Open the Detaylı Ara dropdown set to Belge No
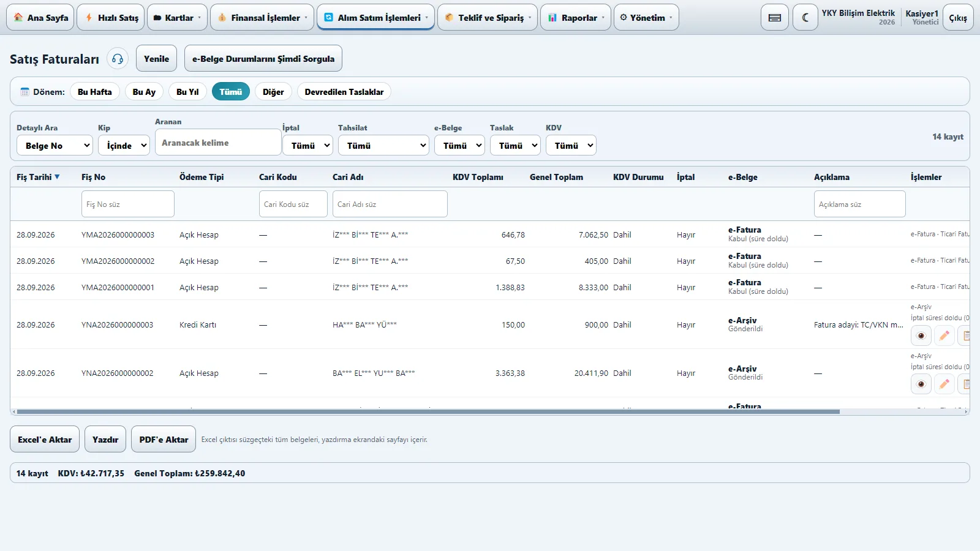The height and width of the screenshot is (551, 980). coord(55,145)
